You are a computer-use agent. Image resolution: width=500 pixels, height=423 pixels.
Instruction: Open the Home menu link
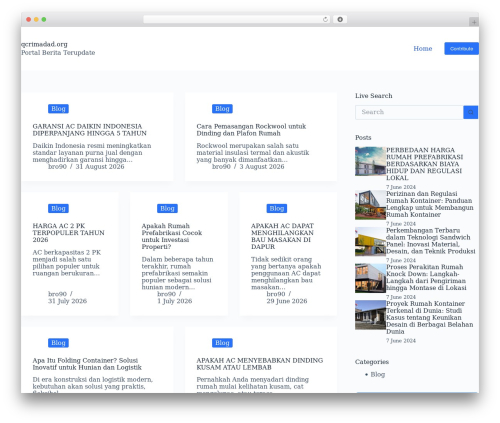[x=423, y=49]
